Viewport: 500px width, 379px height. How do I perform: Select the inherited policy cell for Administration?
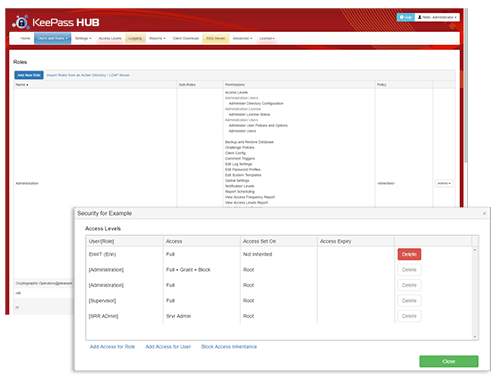(x=386, y=183)
